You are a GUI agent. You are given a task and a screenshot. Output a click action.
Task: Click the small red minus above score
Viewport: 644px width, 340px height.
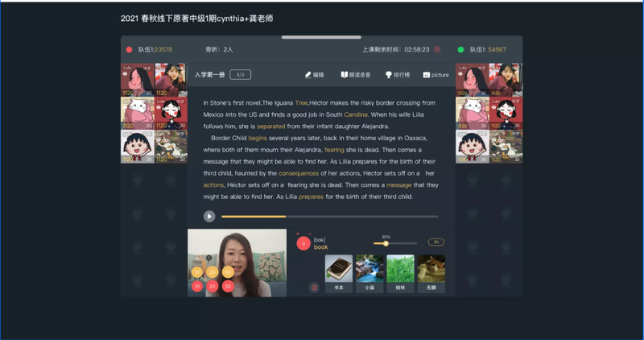[309, 234]
